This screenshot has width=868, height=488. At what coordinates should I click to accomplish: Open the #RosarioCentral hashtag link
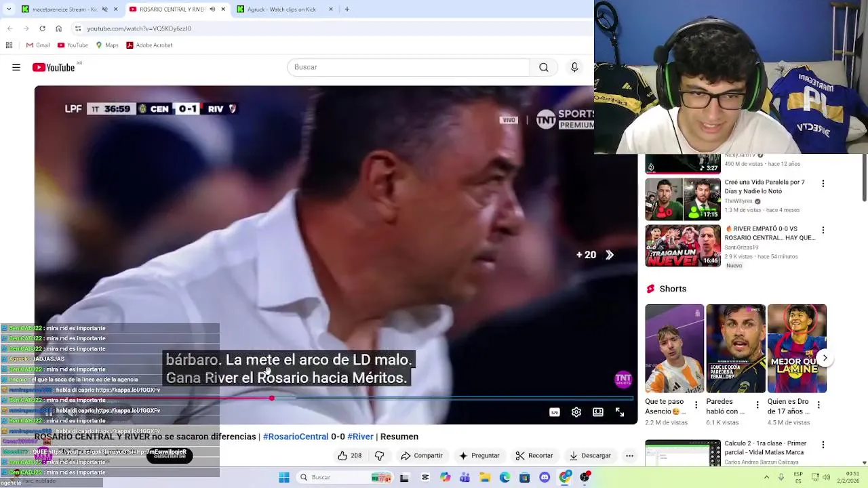pyautogui.click(x=296, y=436)
